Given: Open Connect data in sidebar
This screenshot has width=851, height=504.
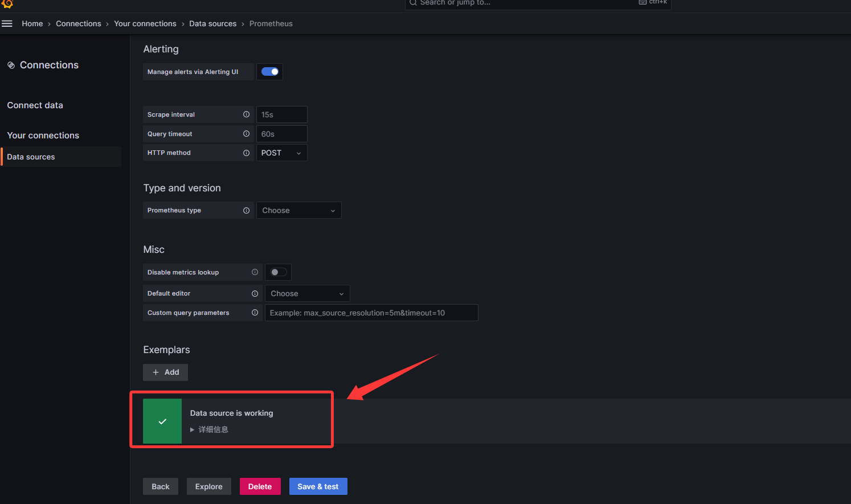Looking at the screenshot, I should pyautogui.click(x=35, y=105).
